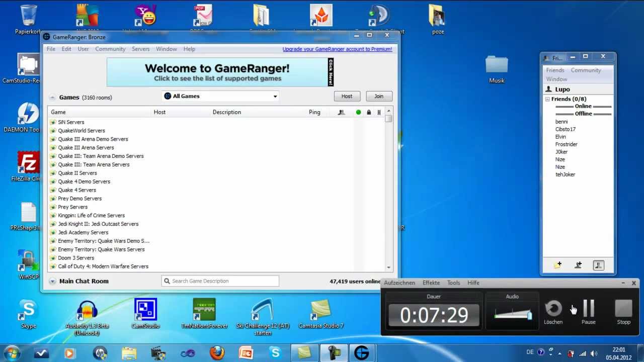Click GameRanger icon in the taskbar

pos(361,353)
